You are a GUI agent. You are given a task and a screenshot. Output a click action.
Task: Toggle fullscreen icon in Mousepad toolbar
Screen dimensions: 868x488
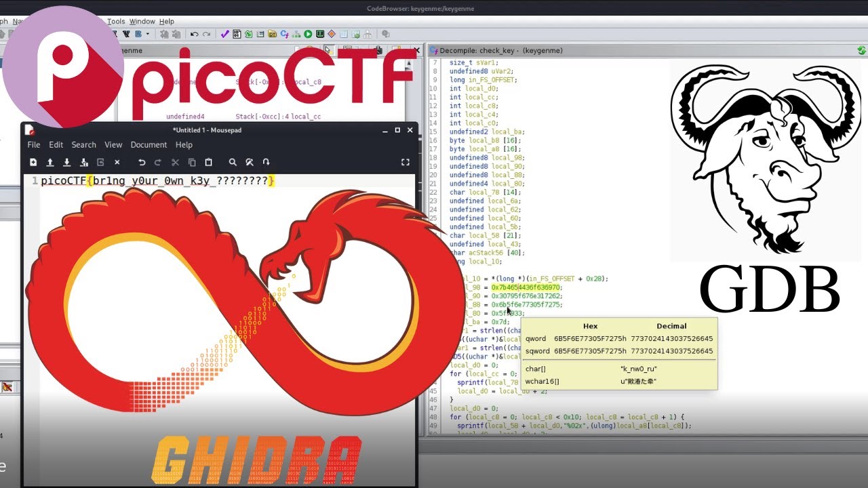(x=406, y=162)
